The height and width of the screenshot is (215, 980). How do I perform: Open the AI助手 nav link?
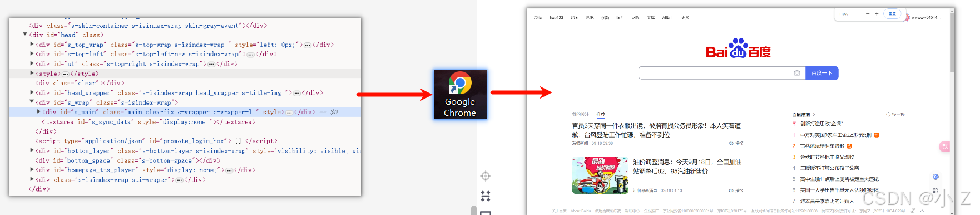(x=668, y=18)
